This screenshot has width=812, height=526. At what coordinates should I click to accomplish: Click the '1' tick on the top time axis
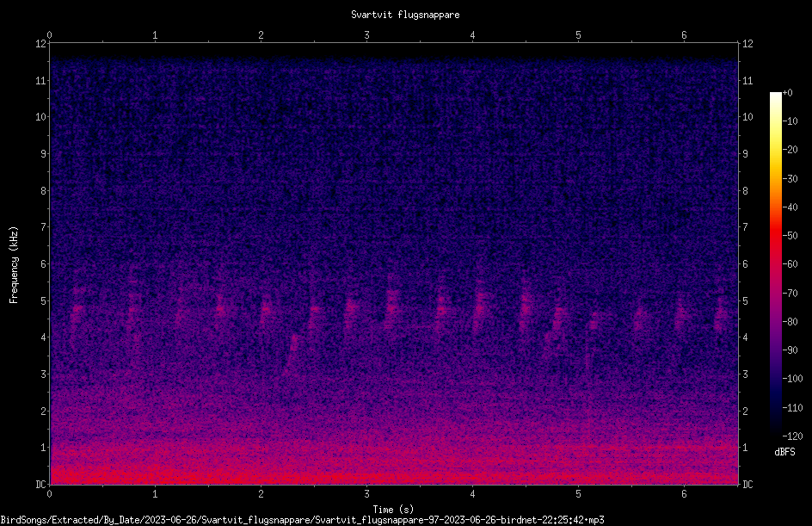[155, 35]
